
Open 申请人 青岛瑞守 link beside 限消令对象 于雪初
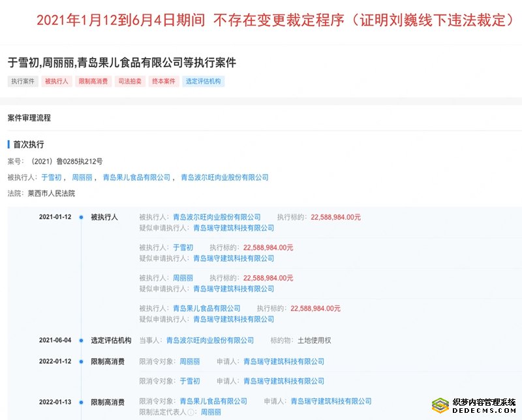pos(284,381)
